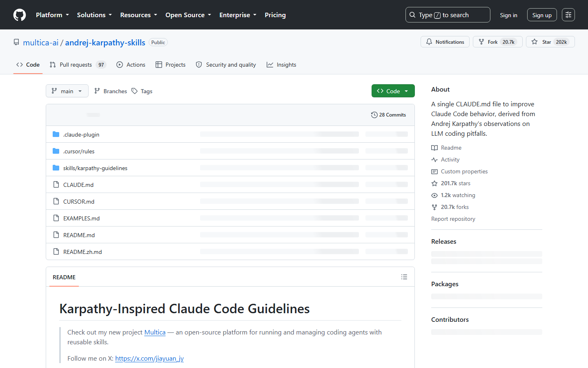Star the repository via Star button
The width and height of the screenshot is (588, 368).
550,42
